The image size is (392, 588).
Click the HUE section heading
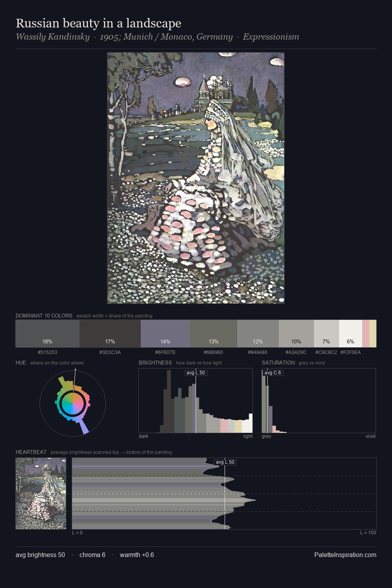pos(21,363)
